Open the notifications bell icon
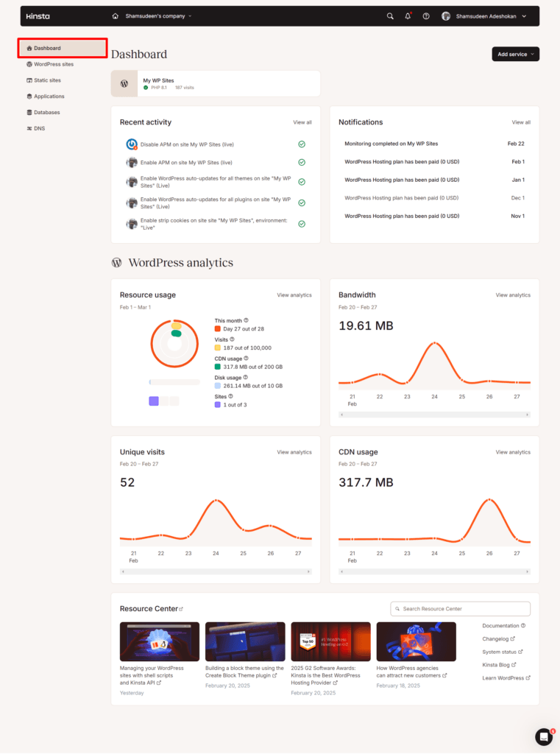 point(408,16)
